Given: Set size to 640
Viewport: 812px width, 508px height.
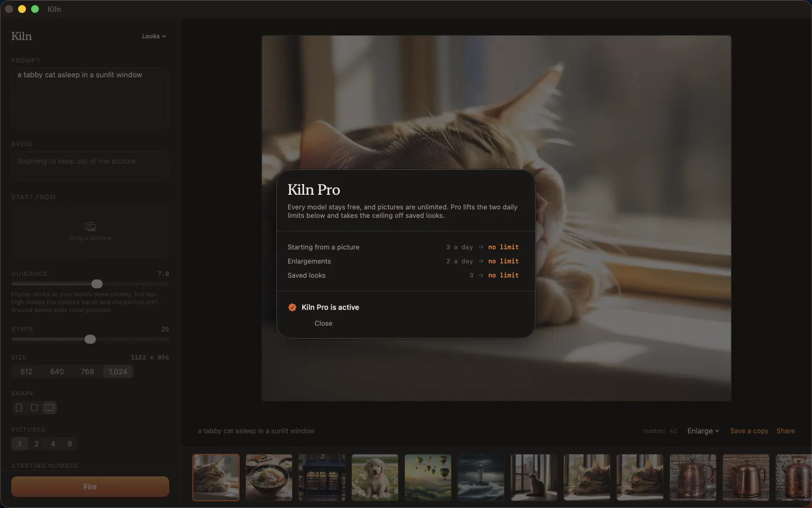Looking at the screenshot, I should coord(57,371).
